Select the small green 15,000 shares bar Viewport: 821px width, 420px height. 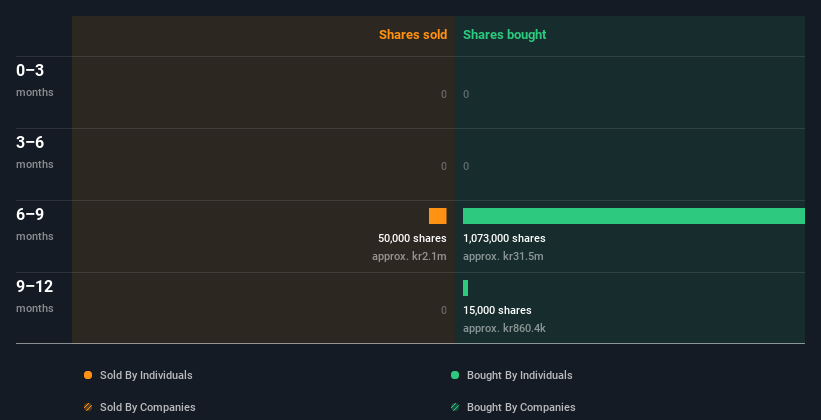click(465, 288)
